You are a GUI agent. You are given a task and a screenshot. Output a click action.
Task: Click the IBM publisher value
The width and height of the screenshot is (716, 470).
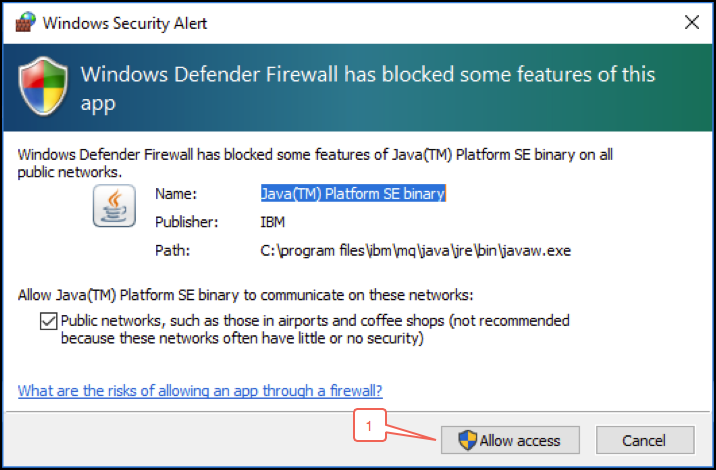coord(273,222)
